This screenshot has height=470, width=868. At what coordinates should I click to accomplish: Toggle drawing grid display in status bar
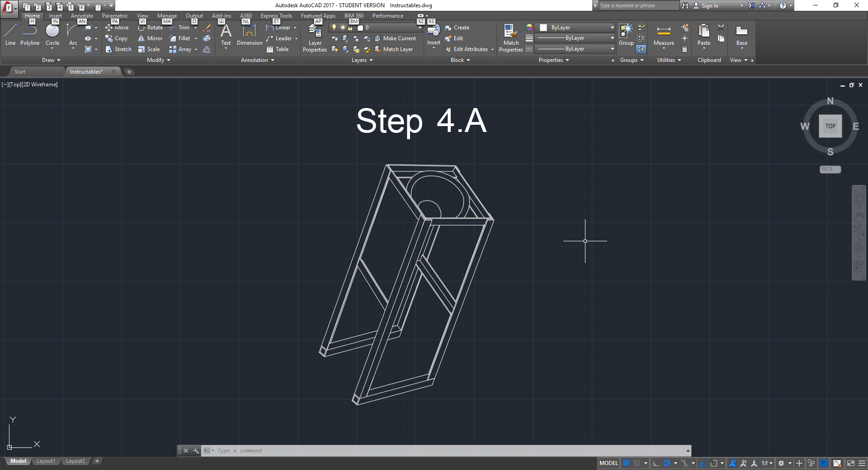point(626,463)
